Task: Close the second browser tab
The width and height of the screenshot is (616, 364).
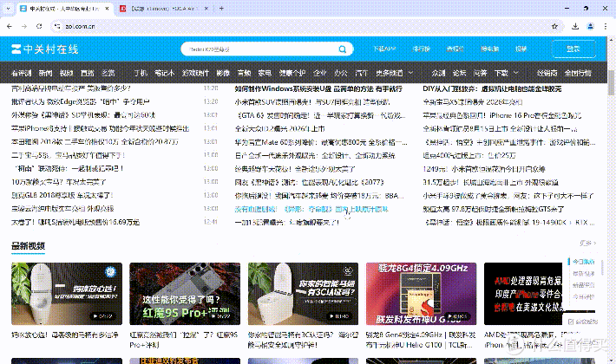Action: (206, 9)
